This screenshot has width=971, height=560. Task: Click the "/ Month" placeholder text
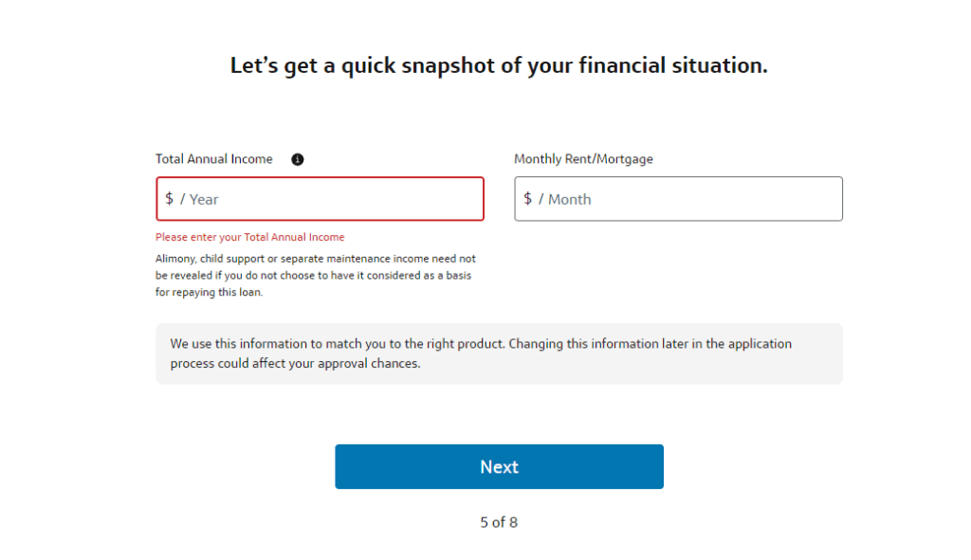pos(565,199)
